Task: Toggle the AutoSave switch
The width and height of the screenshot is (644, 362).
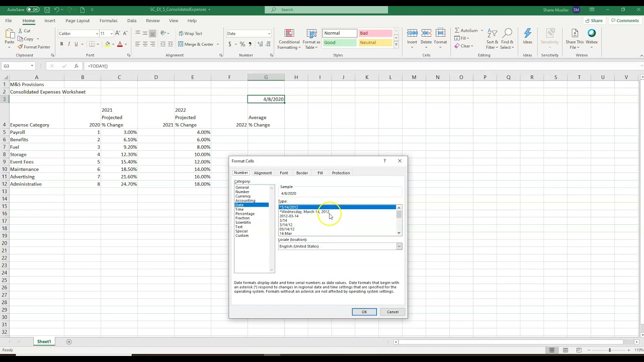Action: click(x=33, y=10)
